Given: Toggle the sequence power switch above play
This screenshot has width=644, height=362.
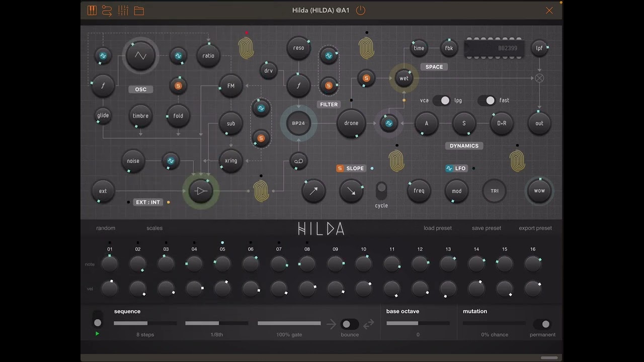Looking at the screenshot, I should (98, 319).
